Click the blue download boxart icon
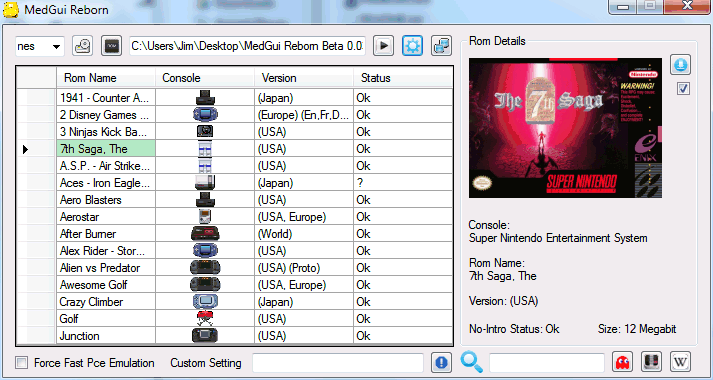 click(x=680, y=65)
